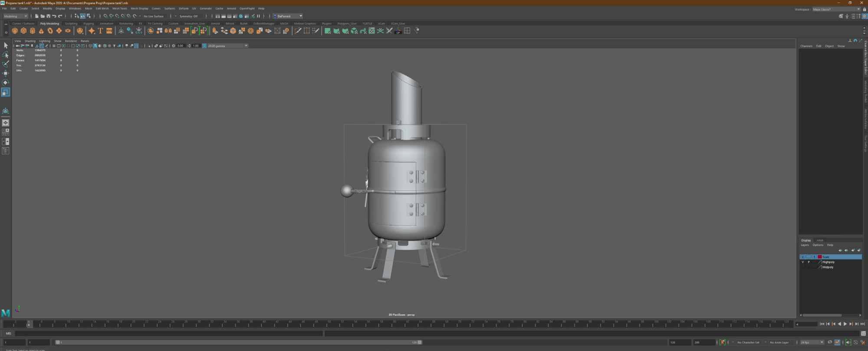
Task: Create a polygon sphere from the shelf
Action: pos(15,31)
